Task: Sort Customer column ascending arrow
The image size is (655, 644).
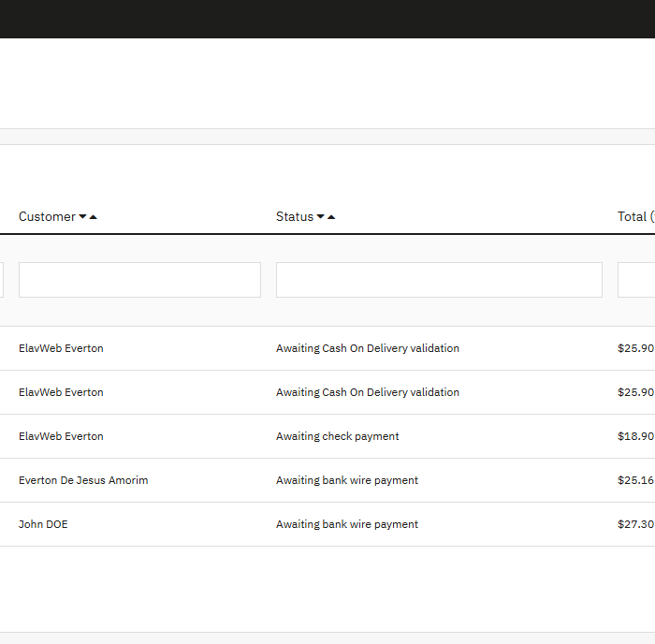Action: 94,216
